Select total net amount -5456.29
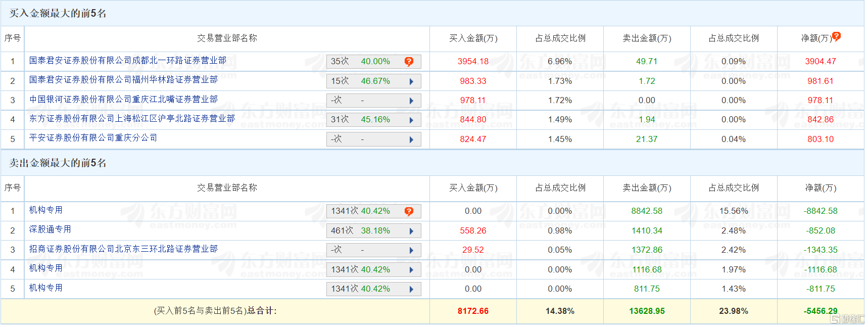Screen dimensions: 868x327 coord(821,311)
